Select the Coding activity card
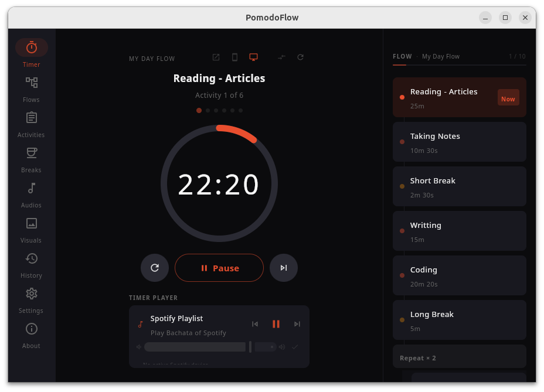Screen dimensions: 544x392 [x=459, y=275]
